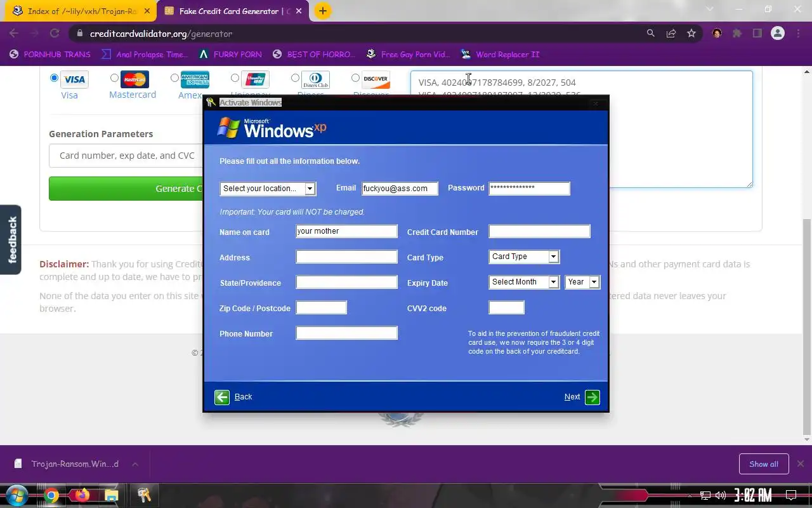
Task: Click the browser back arrow
Action: [14, 33]
